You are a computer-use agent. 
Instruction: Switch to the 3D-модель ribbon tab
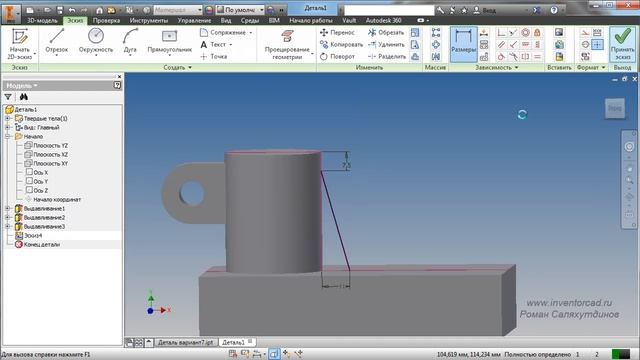tap(42, 20)
